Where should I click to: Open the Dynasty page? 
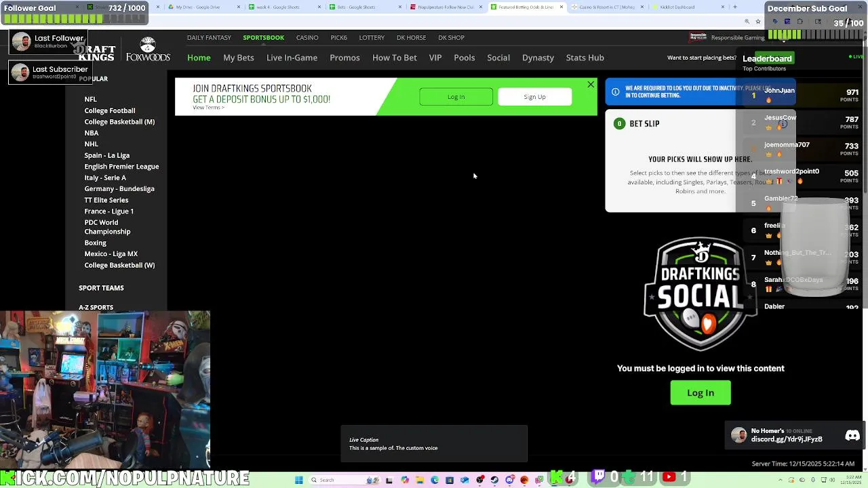point(538,58)
